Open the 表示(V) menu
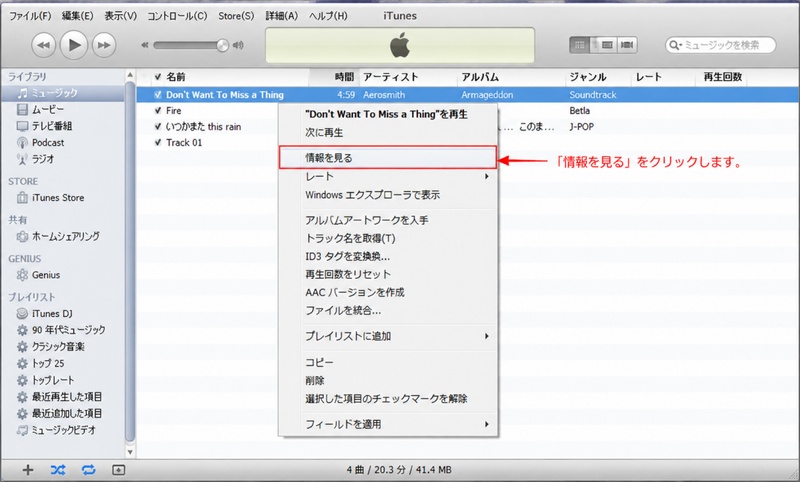This screenshot has height=482, width=800. (120, 16)
